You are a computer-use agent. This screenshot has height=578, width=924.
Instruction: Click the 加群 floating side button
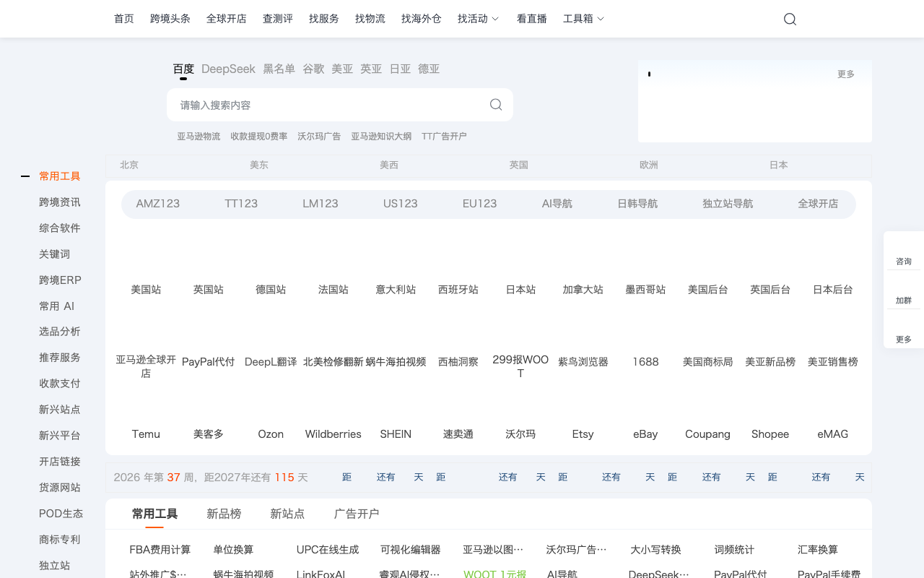pos(904,300)
